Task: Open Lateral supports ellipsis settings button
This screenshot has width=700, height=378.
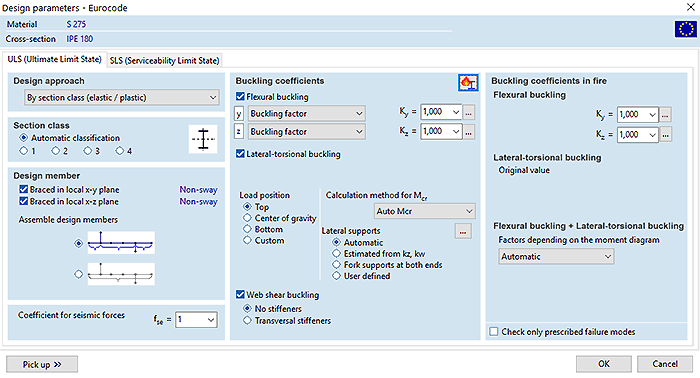Action: click(463, 231)
